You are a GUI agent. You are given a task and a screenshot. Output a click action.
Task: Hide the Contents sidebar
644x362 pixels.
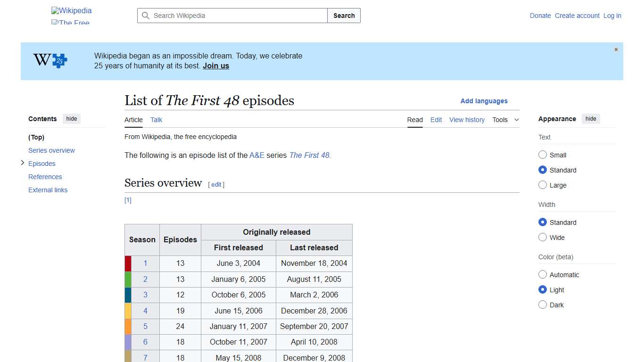pos(71,119)
